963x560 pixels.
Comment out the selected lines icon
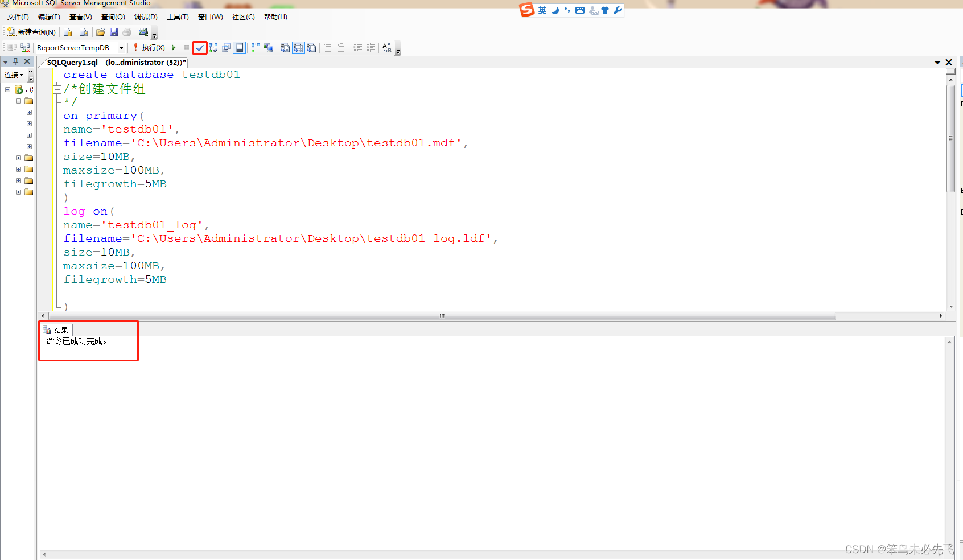tap(328, 48)
